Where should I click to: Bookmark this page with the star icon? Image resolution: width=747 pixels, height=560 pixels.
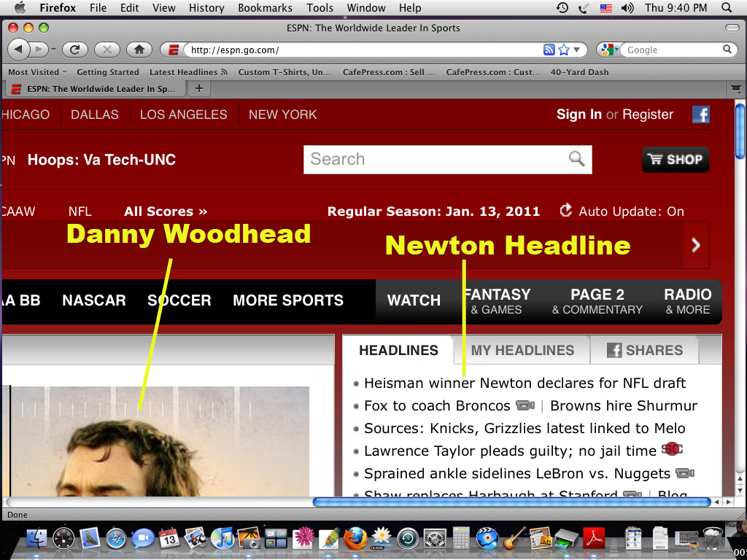click(564, 50)
